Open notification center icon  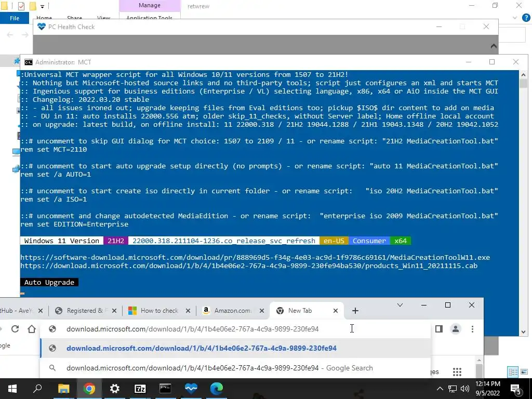coord(516,389)
